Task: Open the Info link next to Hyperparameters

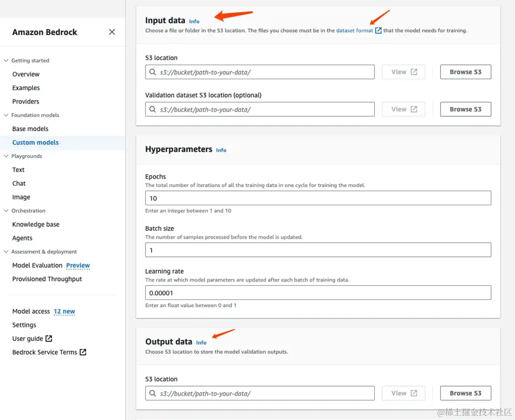Action: pyautogui.click(x=221, y=150)
